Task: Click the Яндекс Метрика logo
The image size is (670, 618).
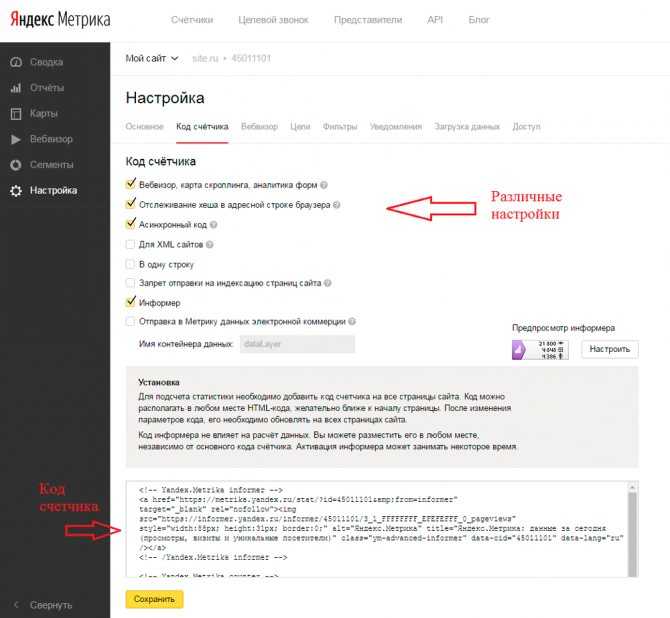Action: click(60, 20)
